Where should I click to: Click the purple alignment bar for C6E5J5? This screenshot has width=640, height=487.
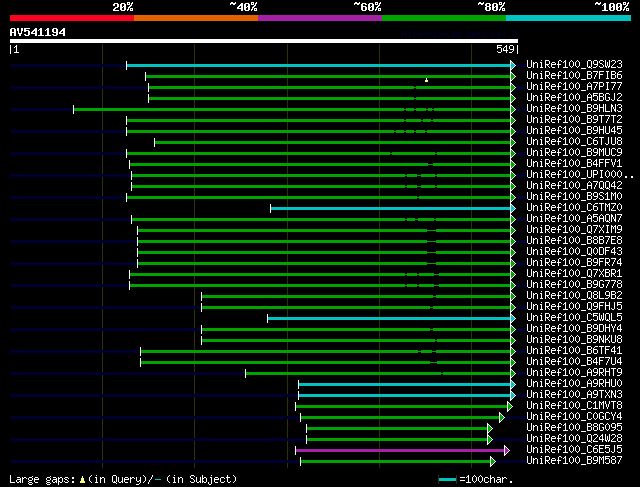[x=400, y=451]
